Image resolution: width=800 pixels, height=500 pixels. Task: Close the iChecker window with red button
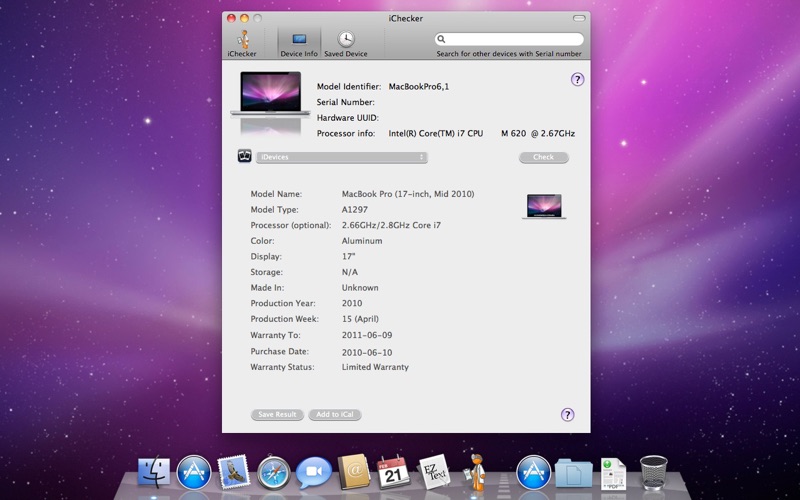click(231, 18)
